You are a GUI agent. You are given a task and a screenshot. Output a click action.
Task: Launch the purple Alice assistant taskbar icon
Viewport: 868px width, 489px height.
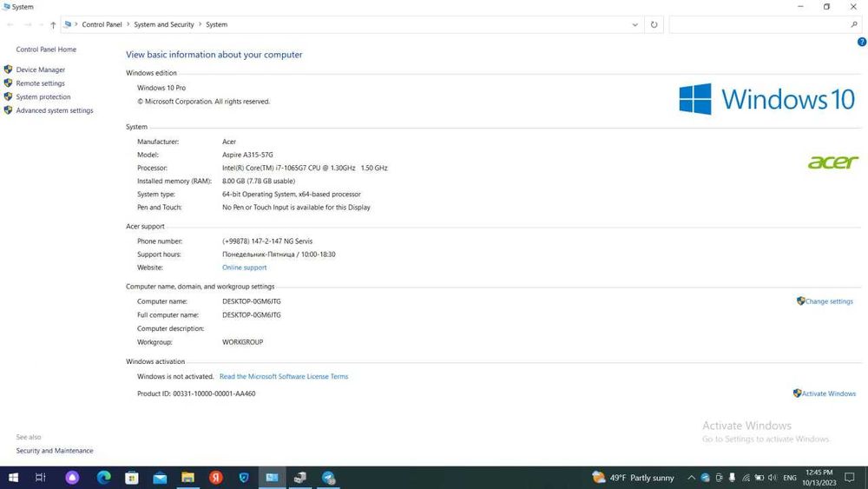tap(73, 478)
